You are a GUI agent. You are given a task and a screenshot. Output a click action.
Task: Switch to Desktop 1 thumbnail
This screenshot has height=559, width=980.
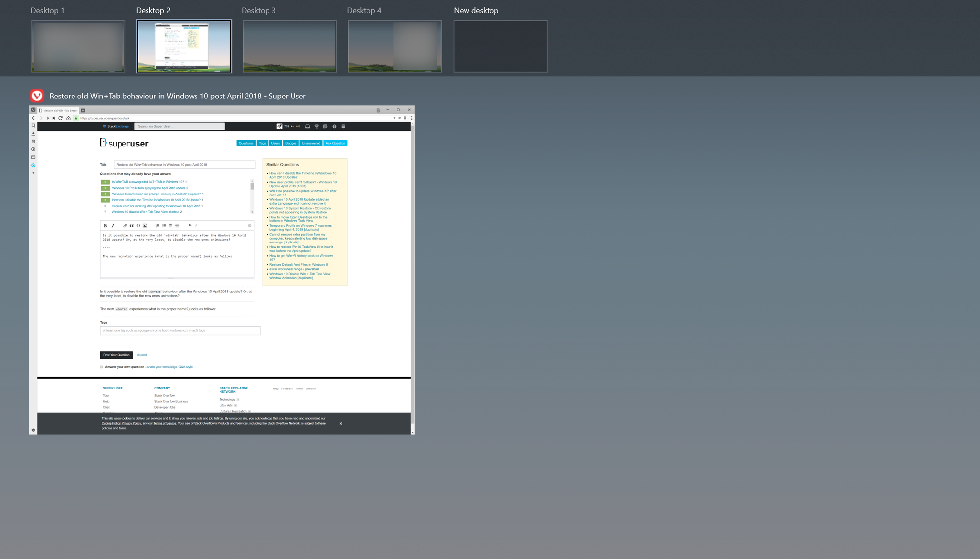click(x=78, y=46)
